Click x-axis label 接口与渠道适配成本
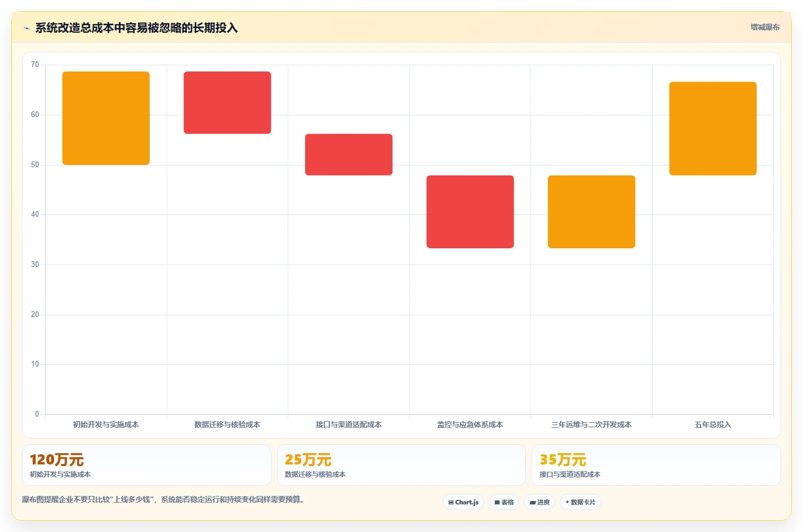This screenshot has height=532, width=803. [x=349, y=424]
